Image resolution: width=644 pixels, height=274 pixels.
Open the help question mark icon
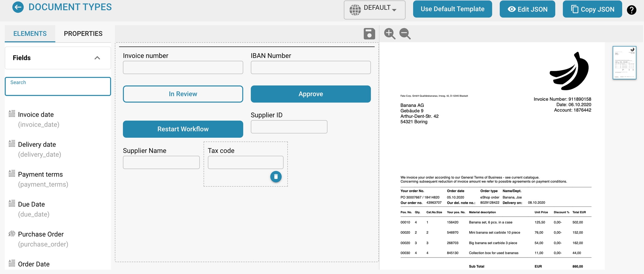coord(631,10)
